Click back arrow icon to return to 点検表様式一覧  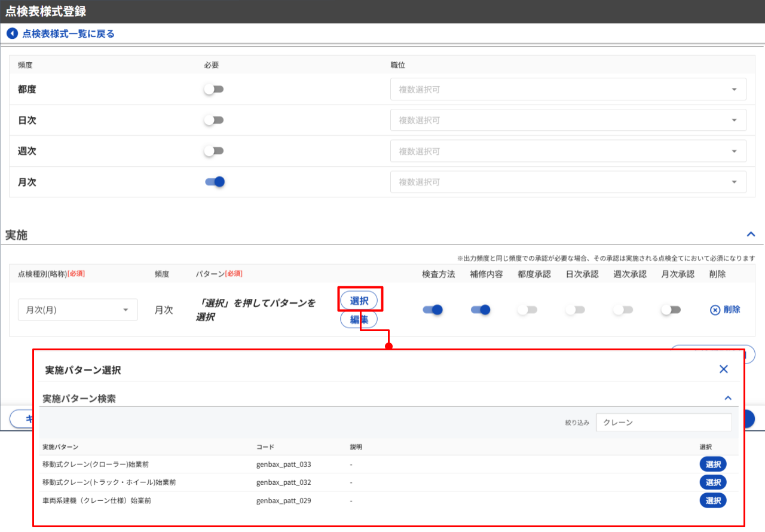pyautogui.click(x=12, y=34)
